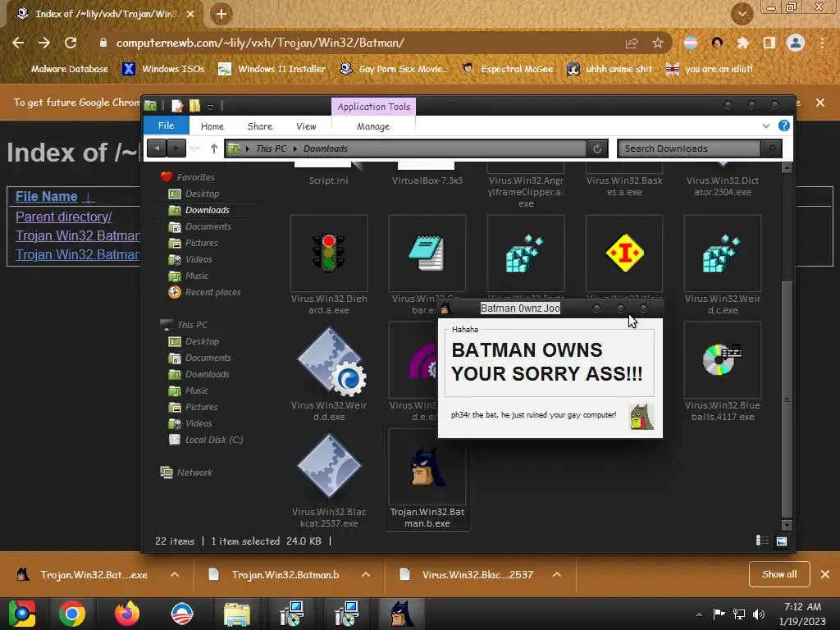
Task: Switch to large icons view in Explorer
Action: [x=782, y=541]
